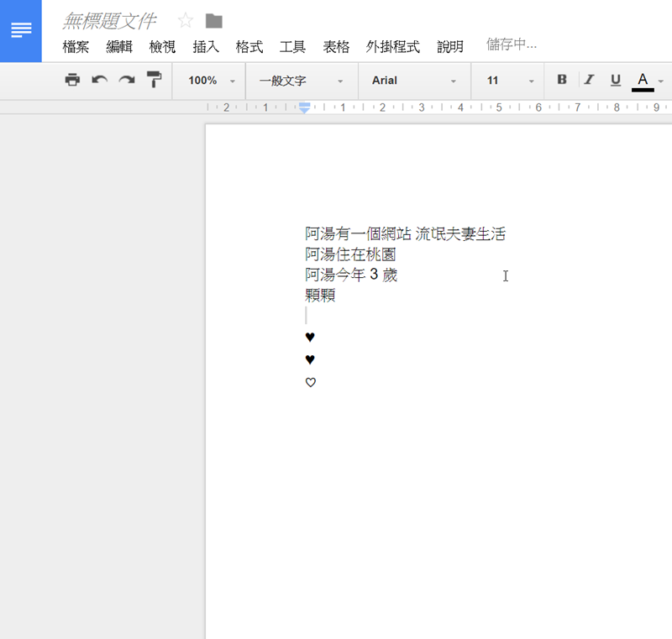Select the Paint format roller tool
The width and height of the screenshot is (672, 639).
coord(154,81)
